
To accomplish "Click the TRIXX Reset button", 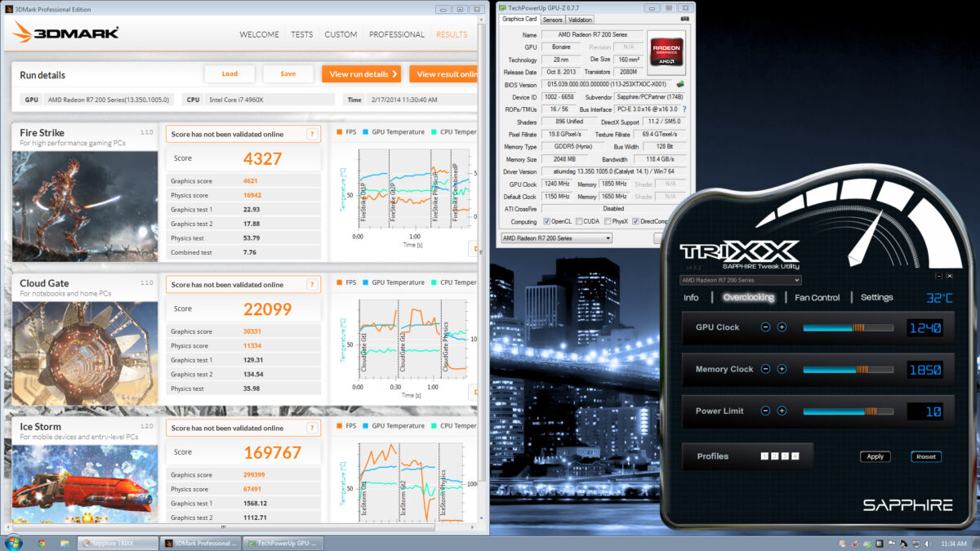I will (x=926, y=456).
